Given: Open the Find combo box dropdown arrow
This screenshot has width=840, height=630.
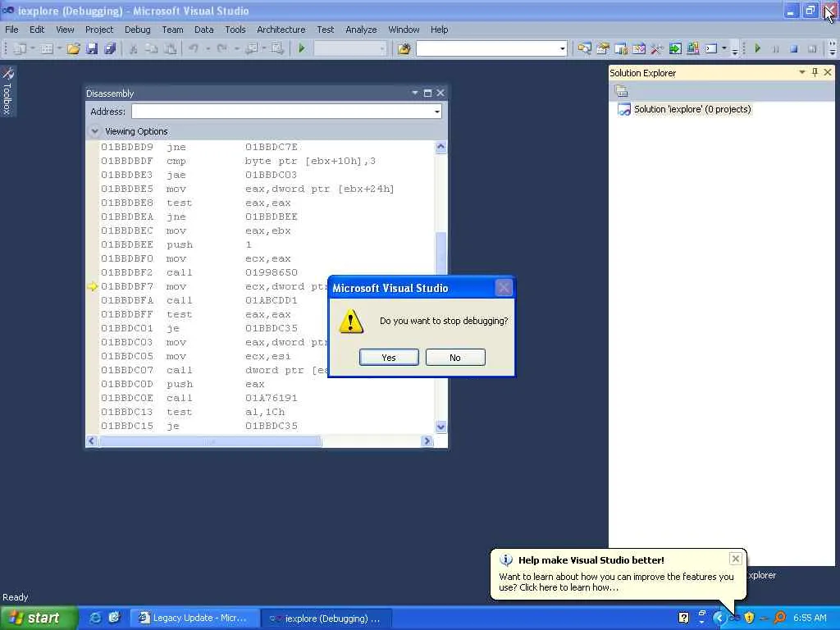Looking at the screenshot, I should [x=562, y=48].
